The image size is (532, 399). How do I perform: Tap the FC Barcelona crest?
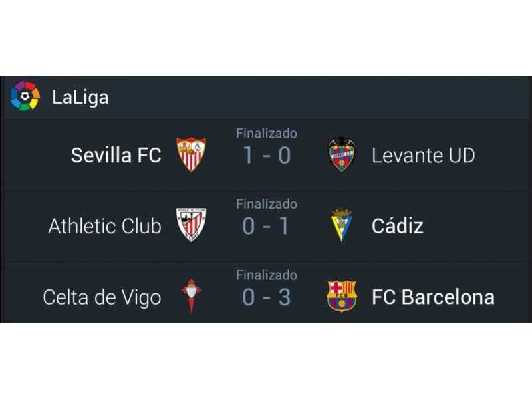click(x=341, y=296)
